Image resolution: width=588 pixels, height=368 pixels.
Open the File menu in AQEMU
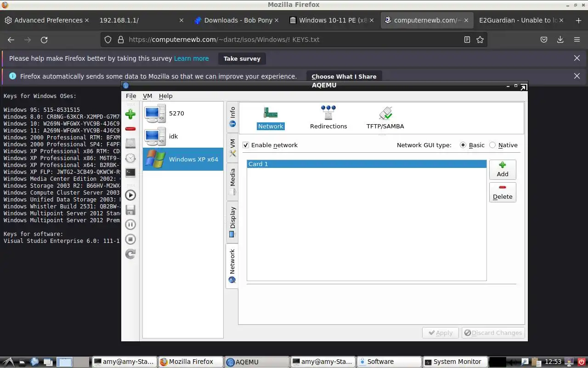point(131,96)
